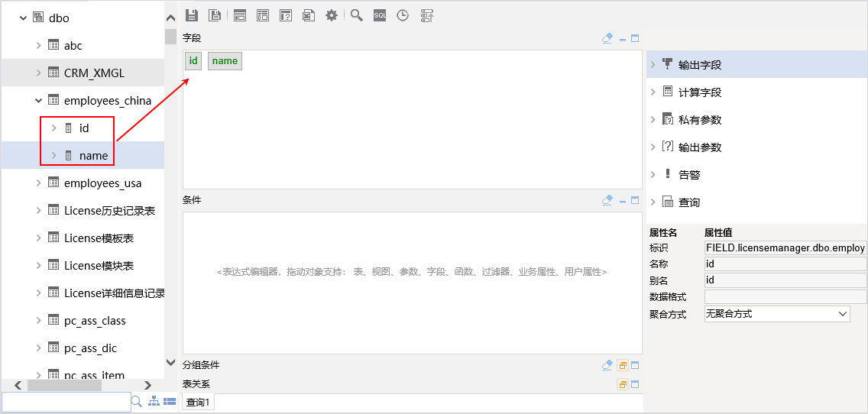Collapse the dbo schema node

pos(23,18)
